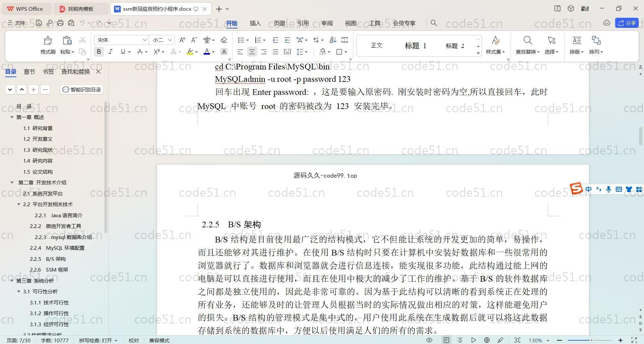Viewport: 644px width, 344px height.
Task: Click 智能识别目录 button
Action: pos(82,90)
